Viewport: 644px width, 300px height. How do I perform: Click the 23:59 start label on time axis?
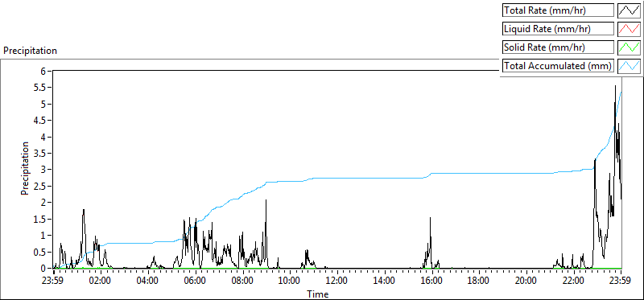pyautogui.click(x=53, y=282)
